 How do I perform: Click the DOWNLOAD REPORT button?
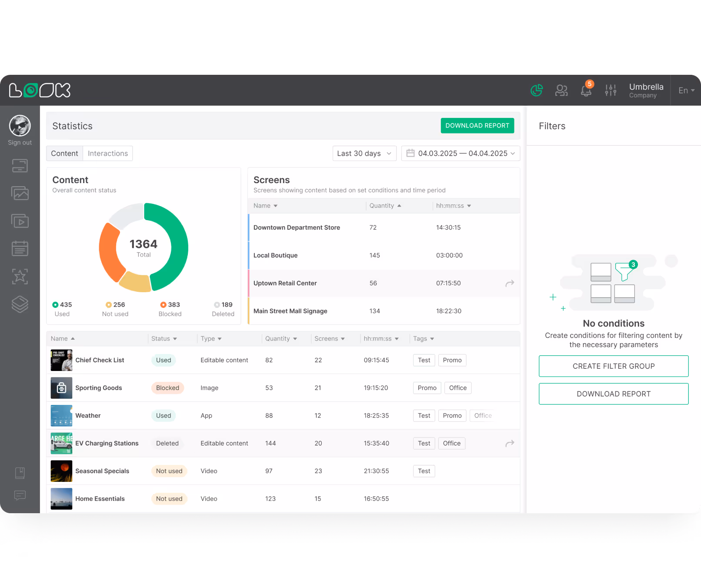[477, 125]
